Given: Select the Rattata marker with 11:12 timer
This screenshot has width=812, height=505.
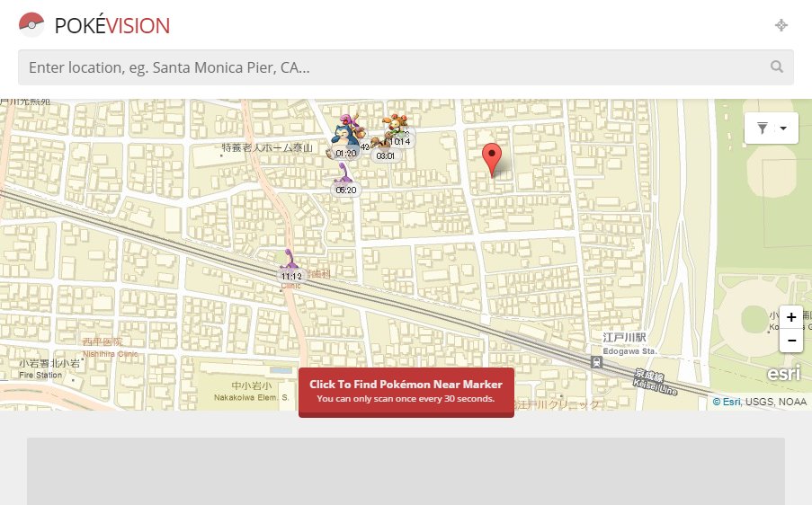Looking at the screenshot, I should pyautogui.click(x=290, y=266).
